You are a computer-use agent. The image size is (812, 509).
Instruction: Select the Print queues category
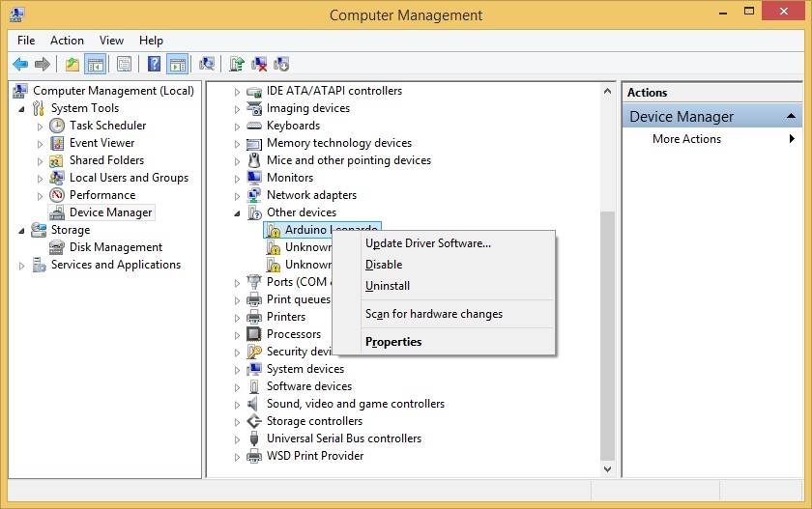pos(299,299)
